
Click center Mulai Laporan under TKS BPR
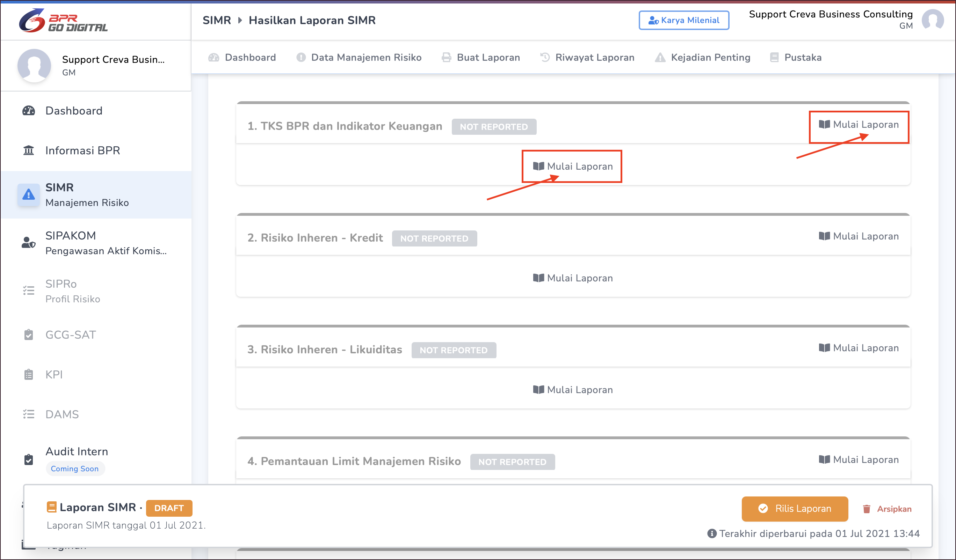tap(573, 166)
